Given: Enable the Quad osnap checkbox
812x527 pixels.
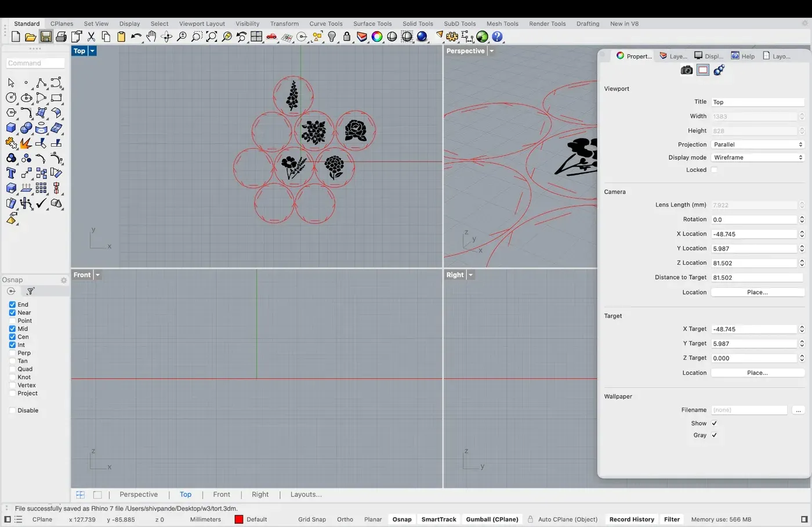Looking at the screenshot, I should coord(12,369).
